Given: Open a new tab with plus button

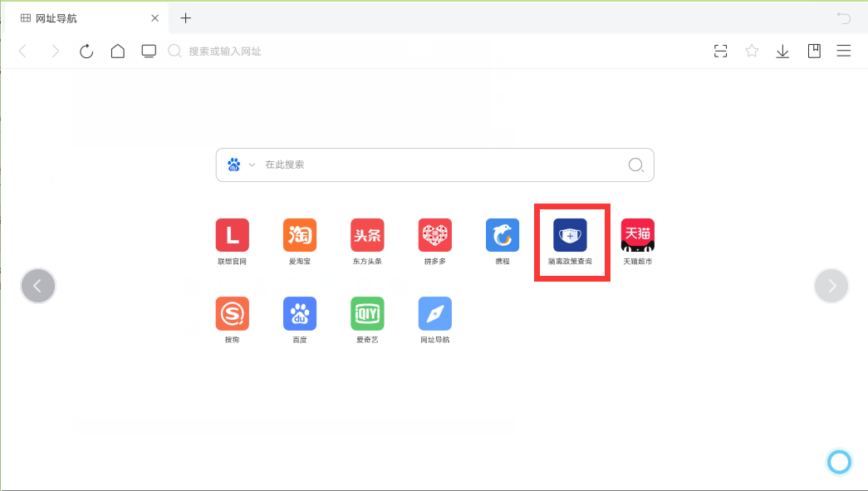Looking at the screenshot, I should [185, 18].
